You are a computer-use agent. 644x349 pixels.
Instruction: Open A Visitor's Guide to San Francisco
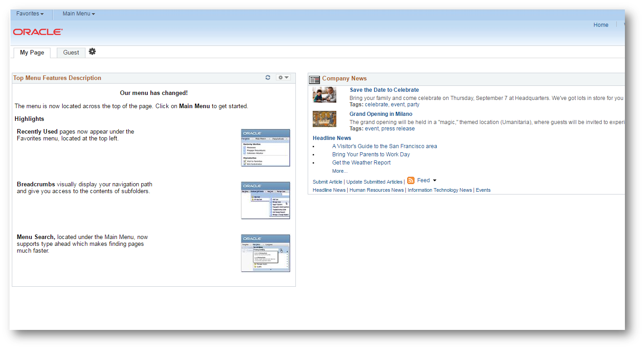[x=384, y=146]
